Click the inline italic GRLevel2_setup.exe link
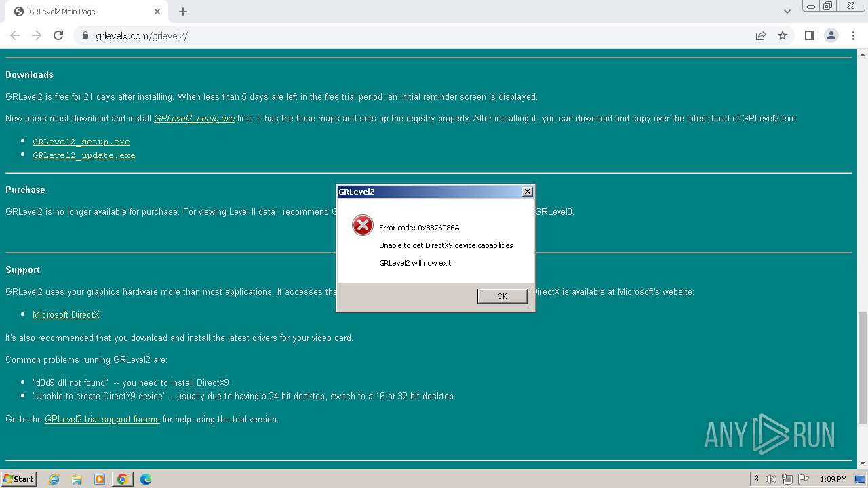Screen dimensions: 868x488 (194, 119)
